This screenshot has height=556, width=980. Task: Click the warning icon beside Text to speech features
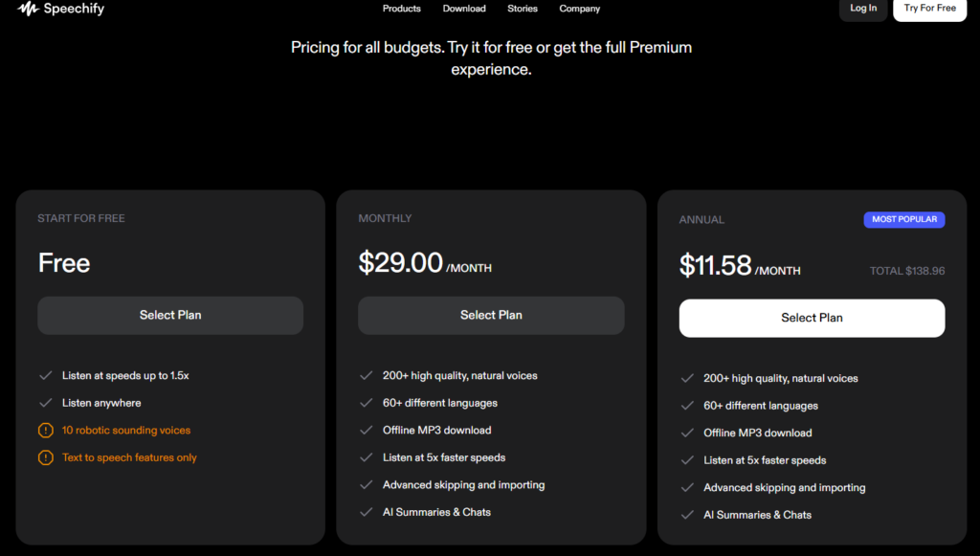click(x=45, y=457)
